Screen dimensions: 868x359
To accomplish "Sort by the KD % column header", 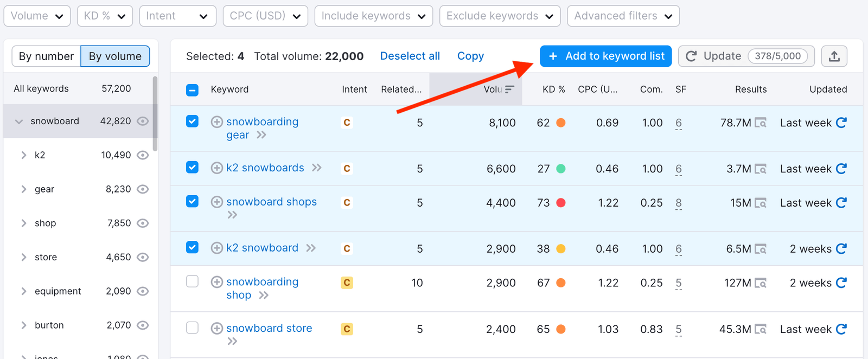I will point(553,89).
